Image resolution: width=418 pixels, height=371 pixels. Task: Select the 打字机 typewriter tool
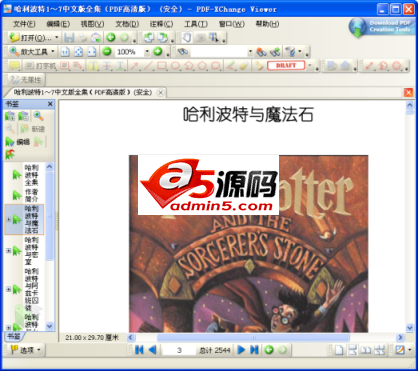(41, 66)
